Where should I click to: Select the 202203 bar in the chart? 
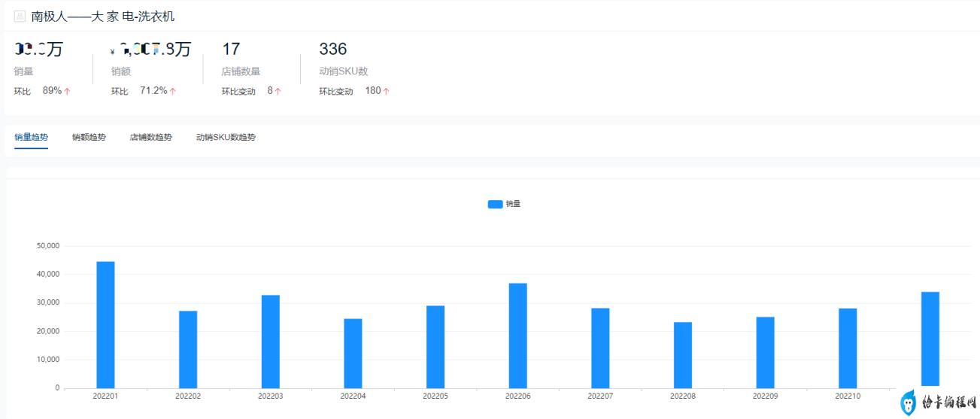(271, 342)
